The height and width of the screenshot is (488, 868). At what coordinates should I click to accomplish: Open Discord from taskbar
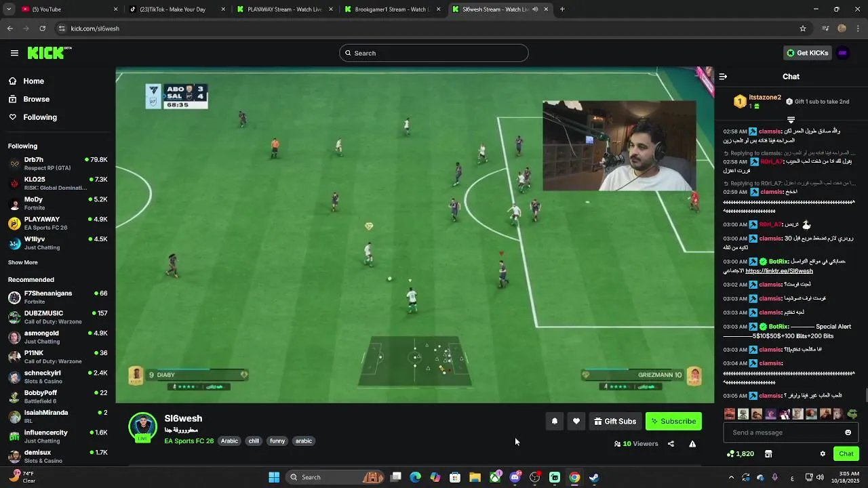(515, 477)
